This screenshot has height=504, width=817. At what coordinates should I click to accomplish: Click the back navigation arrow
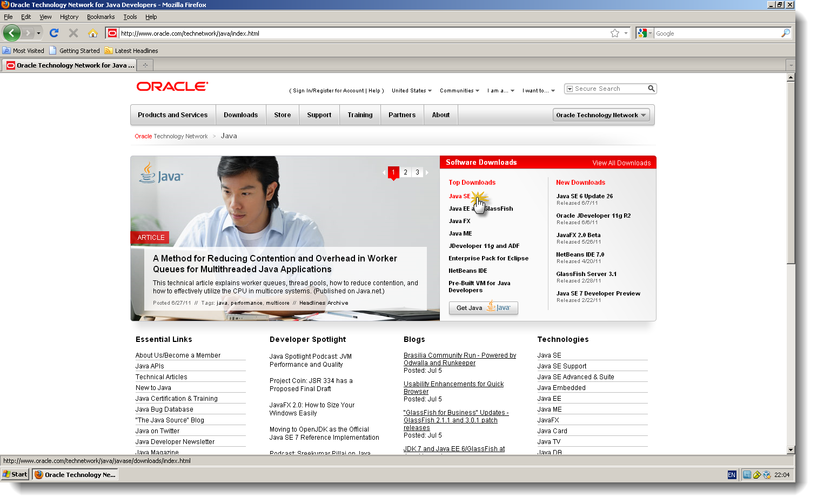(x=11, y=33)
